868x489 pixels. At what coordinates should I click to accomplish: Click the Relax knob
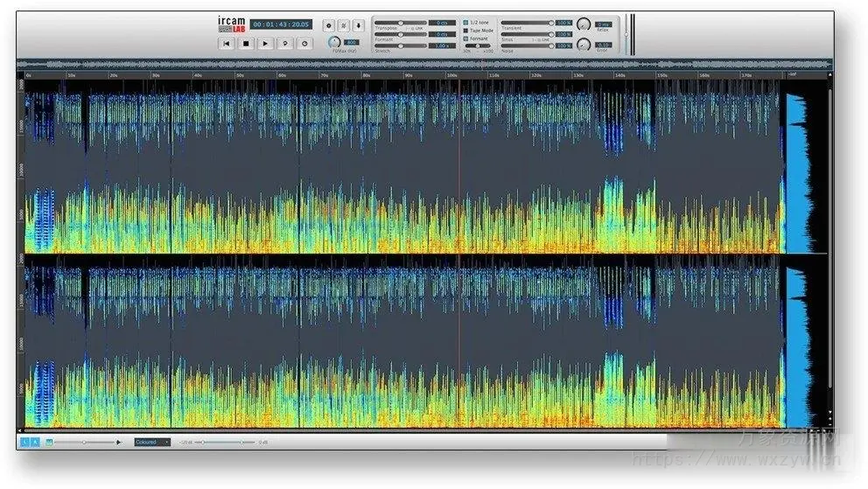click(x=584, y=24)
